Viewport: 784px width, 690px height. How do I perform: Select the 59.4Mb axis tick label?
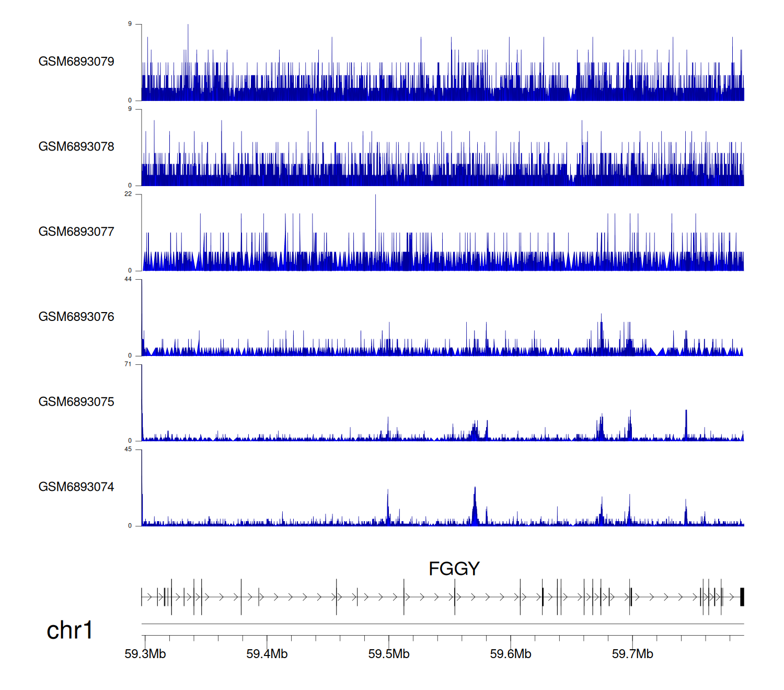click(267, 654)
